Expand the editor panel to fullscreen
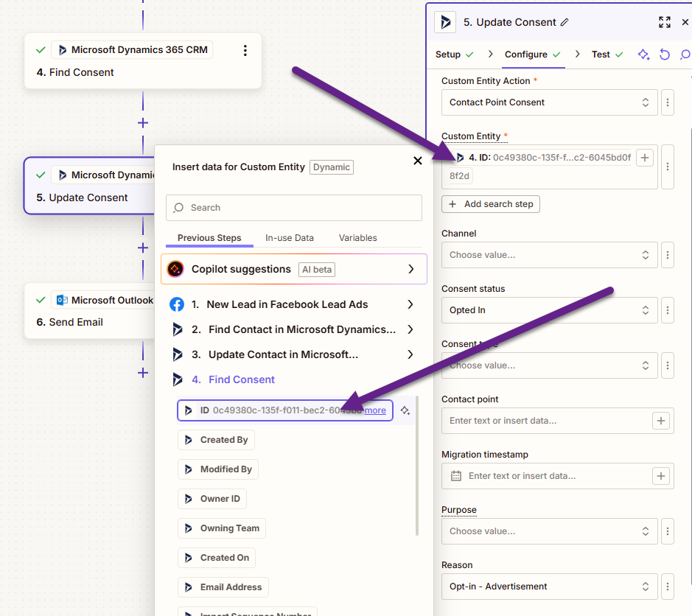692x616 pixels. coord(664,22)
